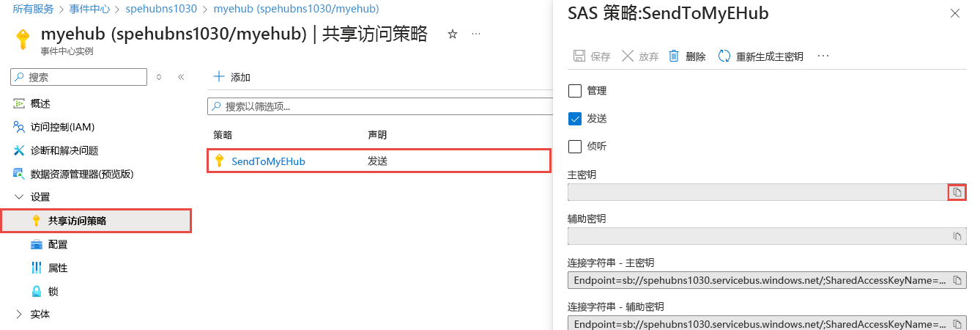Image resolution: width=980 pixels, height=330 pixels.
Task: Regenerate the primary key (重新生成主密钥)
Action: 760,56
